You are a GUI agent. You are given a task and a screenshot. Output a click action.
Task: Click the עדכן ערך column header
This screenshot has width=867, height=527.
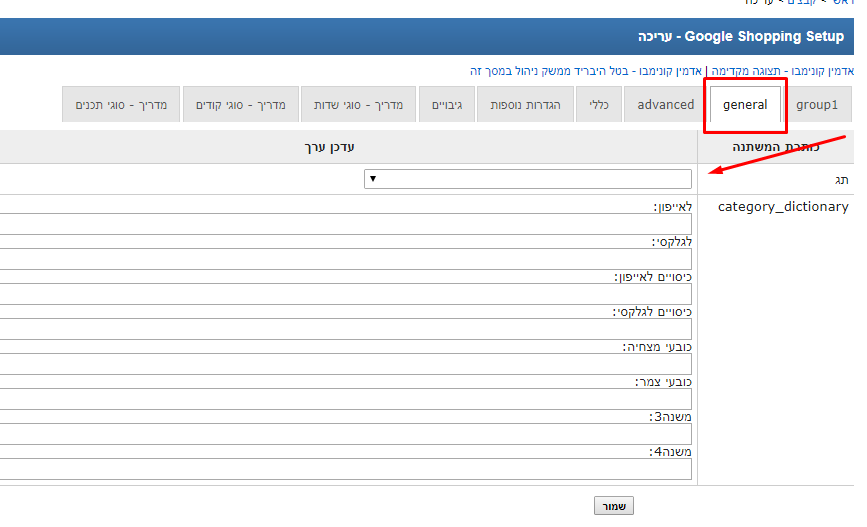tap(330, 147)
